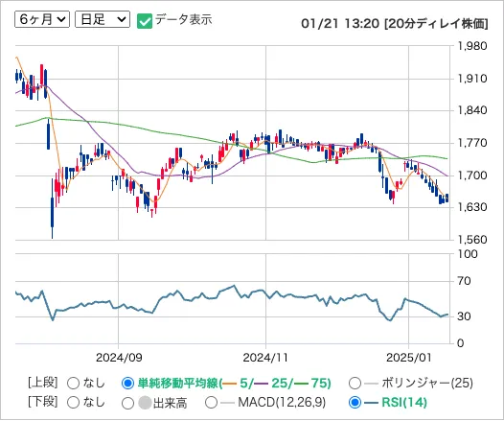Select なし radio for 上段
The width and height of the screenshot is (504, 421).
[x=73, y=383]
